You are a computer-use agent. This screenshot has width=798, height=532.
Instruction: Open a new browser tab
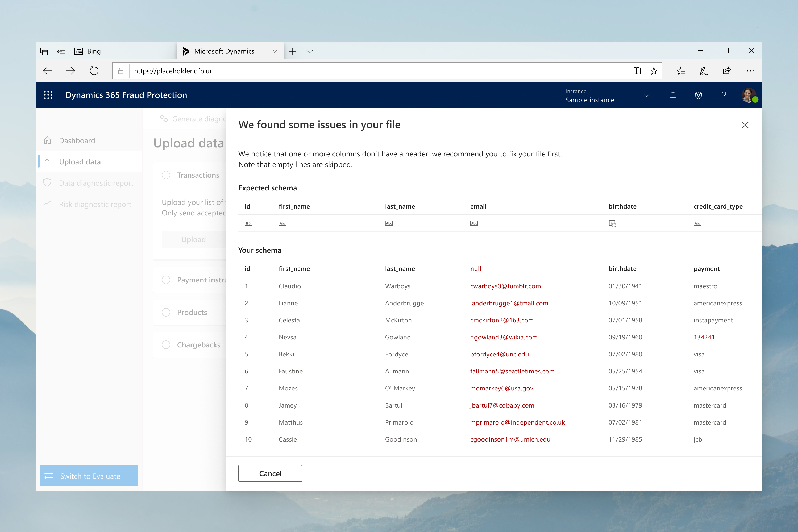tap(292, 52)
